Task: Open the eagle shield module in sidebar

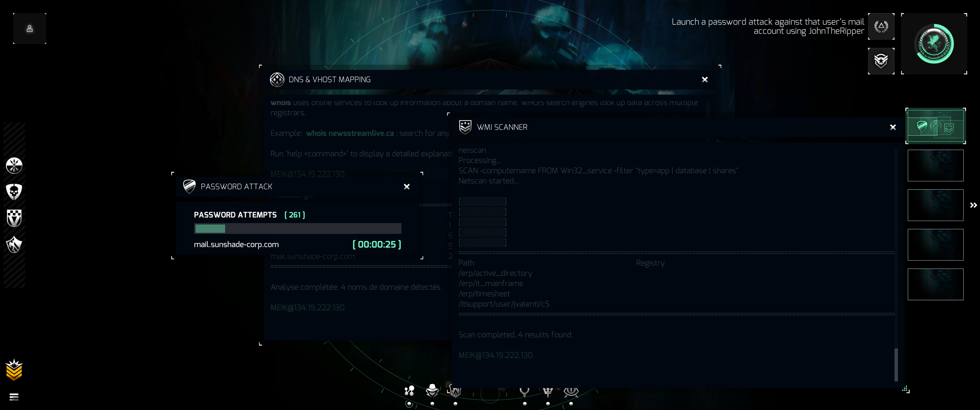Action: 14,244
